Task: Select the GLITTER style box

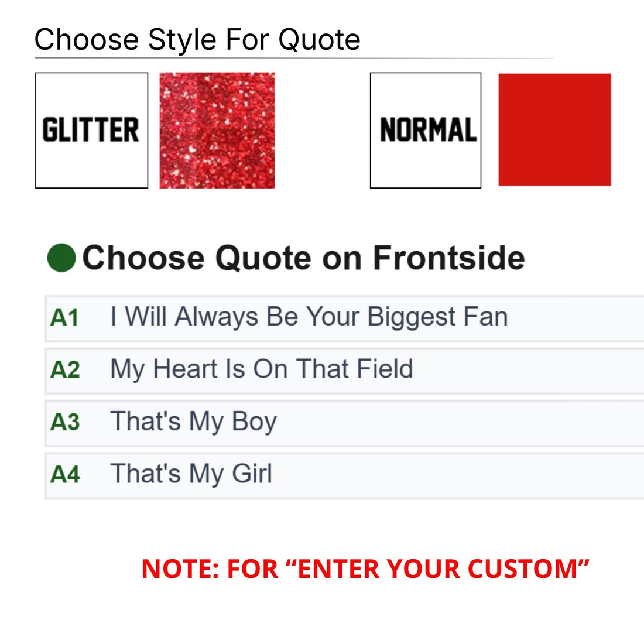Action: coord(91,130)
